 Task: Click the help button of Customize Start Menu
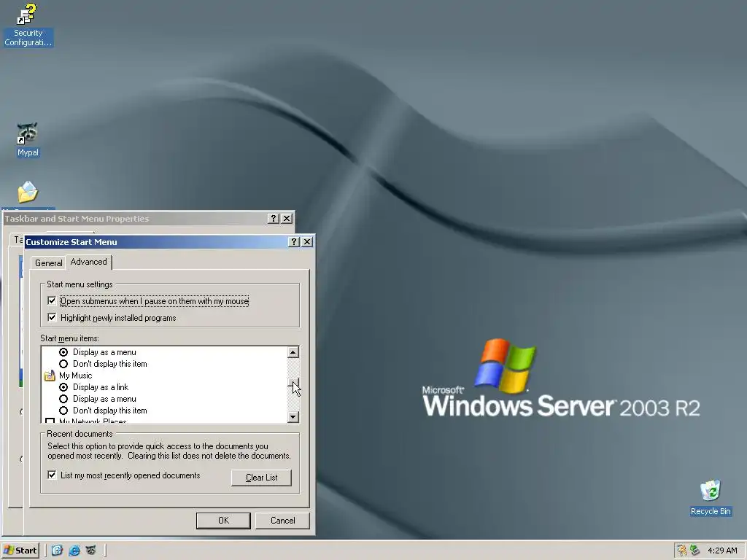coord(293,242)
